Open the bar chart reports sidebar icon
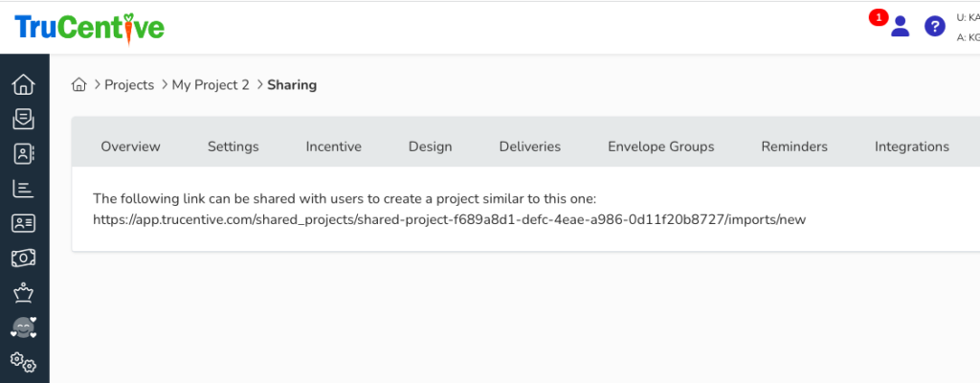Screen dimensions: 980x383 click(x=23, y=189)
